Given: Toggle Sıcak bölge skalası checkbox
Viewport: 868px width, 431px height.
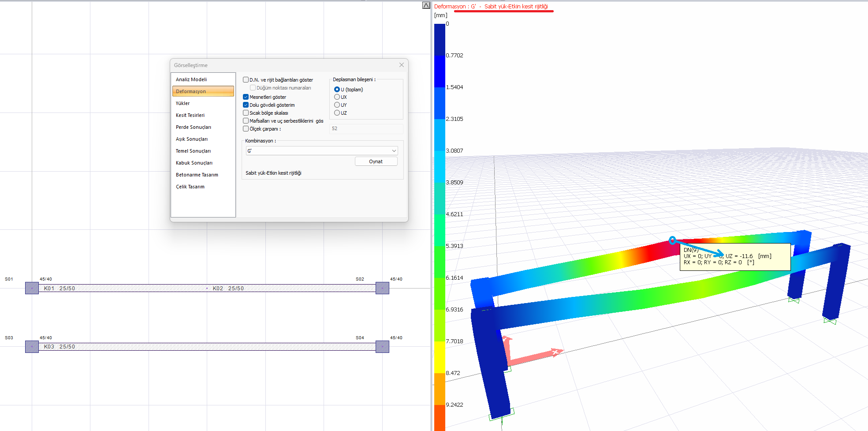Looking at the screenshot, I should pos(246,113).
